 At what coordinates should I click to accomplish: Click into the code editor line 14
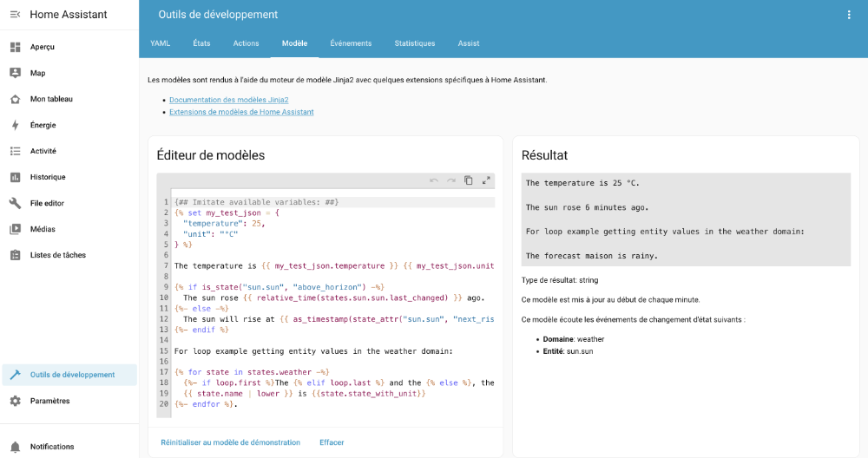(334, 340)
